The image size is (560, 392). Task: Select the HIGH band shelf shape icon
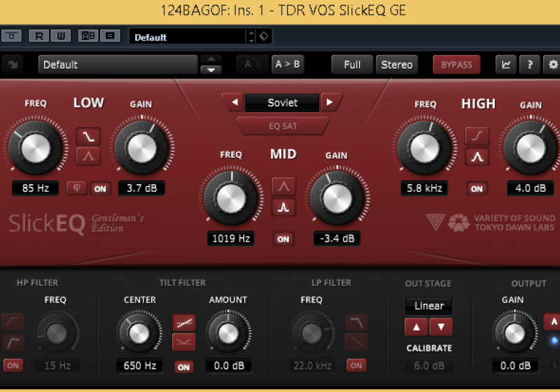(x=477, y=136)
